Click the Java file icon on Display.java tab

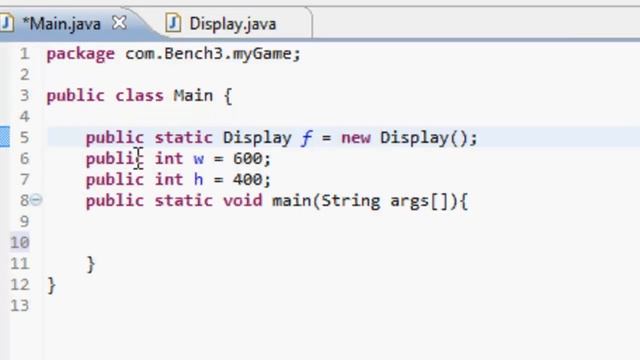tap(173, 23)
